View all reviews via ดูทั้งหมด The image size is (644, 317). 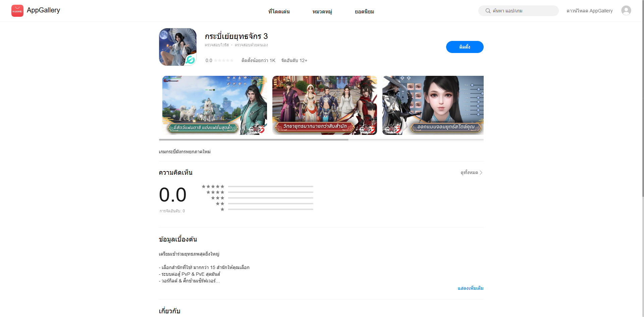(x=469, y=173)
